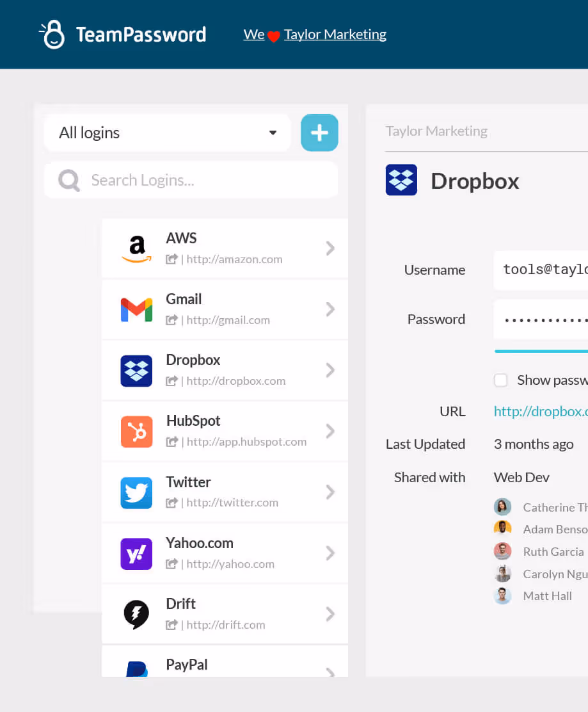Click the magnifier search icon
This screenshot has width=588, height=712.
click(x=69, y=181)
